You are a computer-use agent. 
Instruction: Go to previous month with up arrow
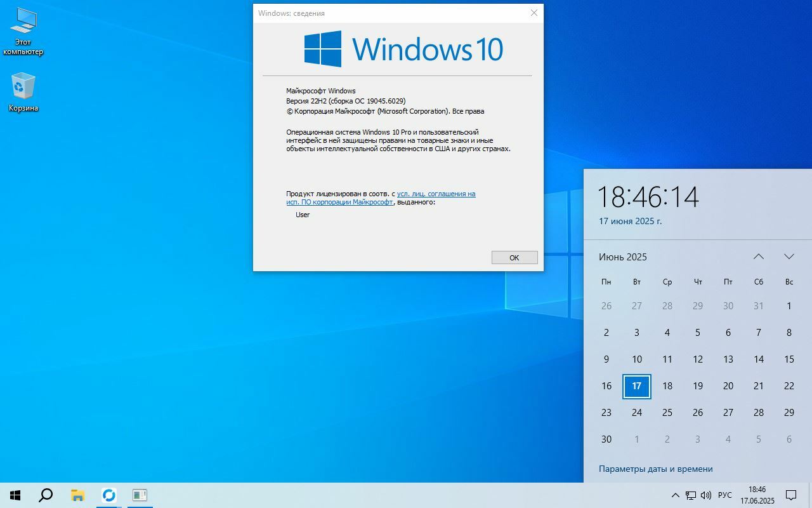tap(759, 257)
